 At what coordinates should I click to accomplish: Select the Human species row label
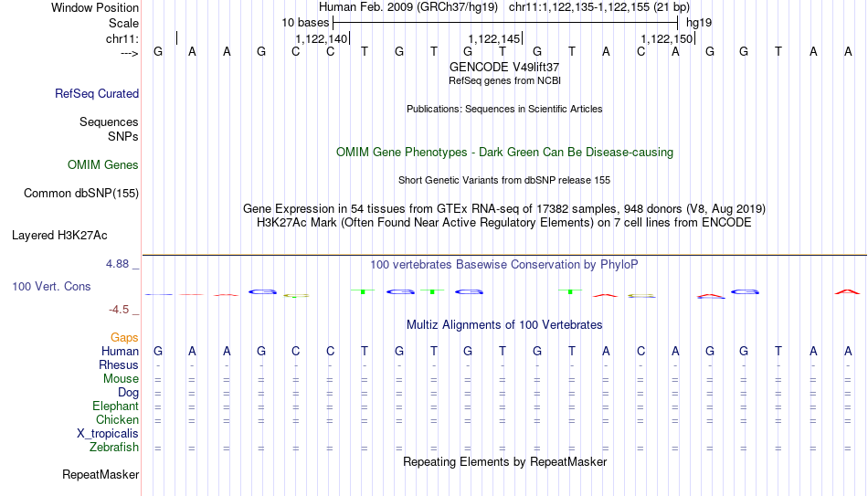[x=120, y=351]
